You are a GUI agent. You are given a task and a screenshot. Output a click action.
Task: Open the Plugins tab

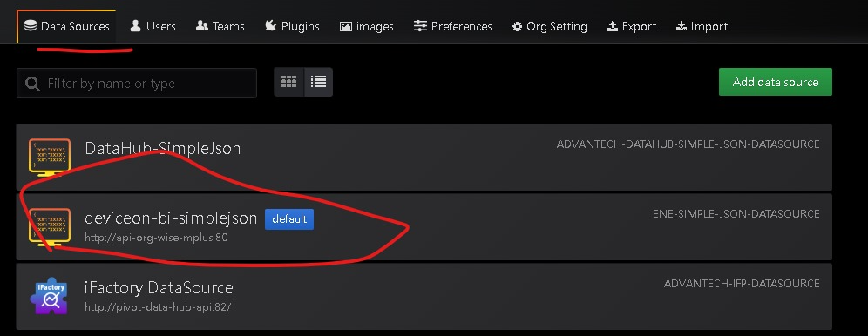pos(292,26)
